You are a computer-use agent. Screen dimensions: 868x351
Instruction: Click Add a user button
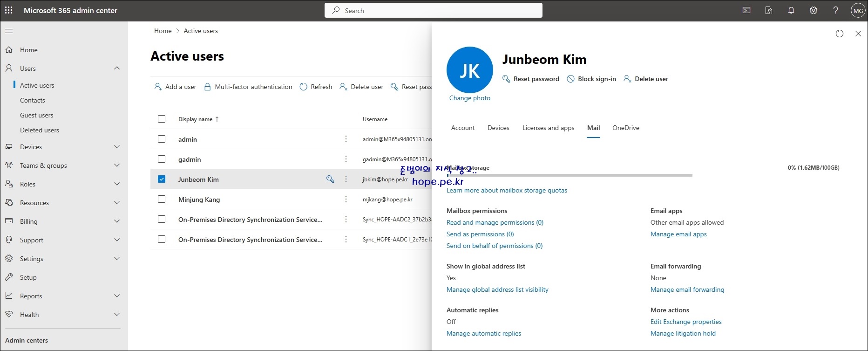pyautogui.click(x=175, y=87)
